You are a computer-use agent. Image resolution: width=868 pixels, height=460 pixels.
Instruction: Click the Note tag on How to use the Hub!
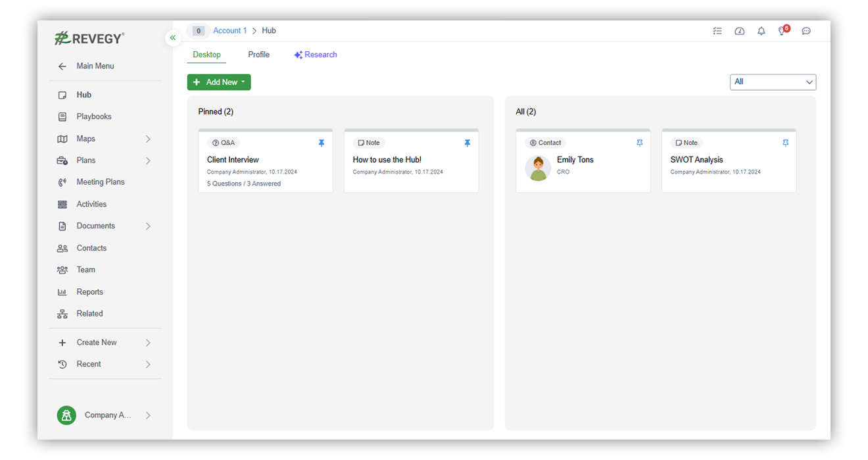pyautogui.click(x=369, y=143)
